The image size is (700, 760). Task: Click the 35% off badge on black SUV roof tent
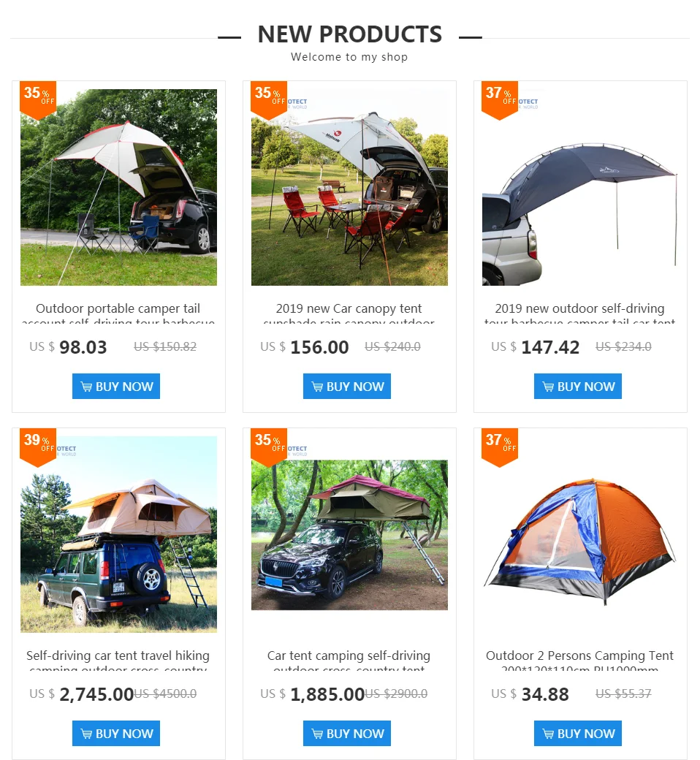point(269,447)
